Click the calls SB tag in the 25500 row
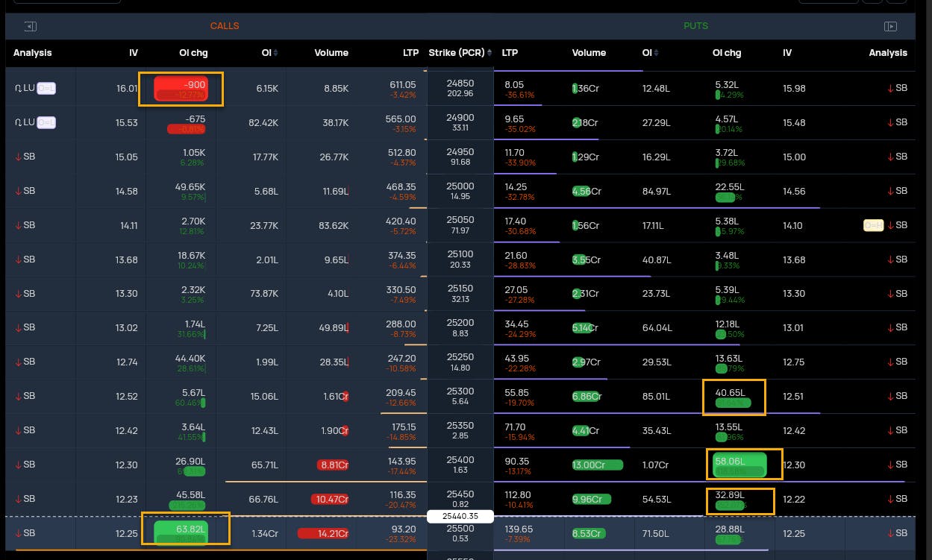The height and width of the screenshot is (560, 932). (25, 533)
